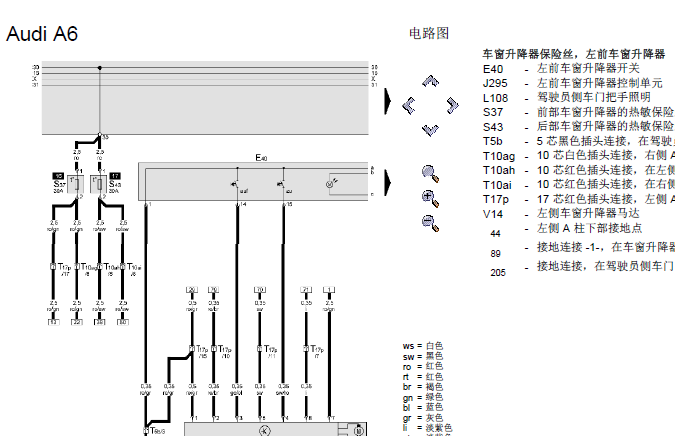Image resolution: width=675 pixels, height=436 pixels.
Task: Select fuse S37 symbol in the diagram
Action: point(77,184)
